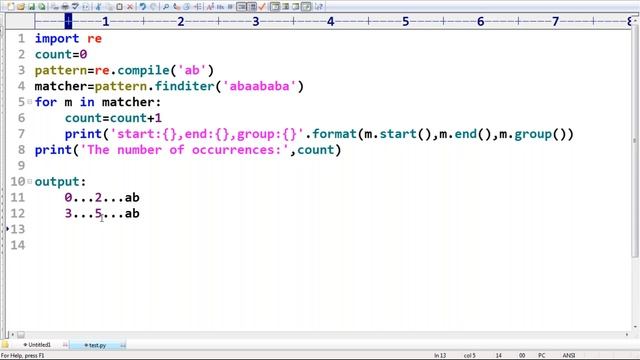This screenshot has height=360, width=640.
Task: Click the Cut scissors icon
Action: point(98,7)
